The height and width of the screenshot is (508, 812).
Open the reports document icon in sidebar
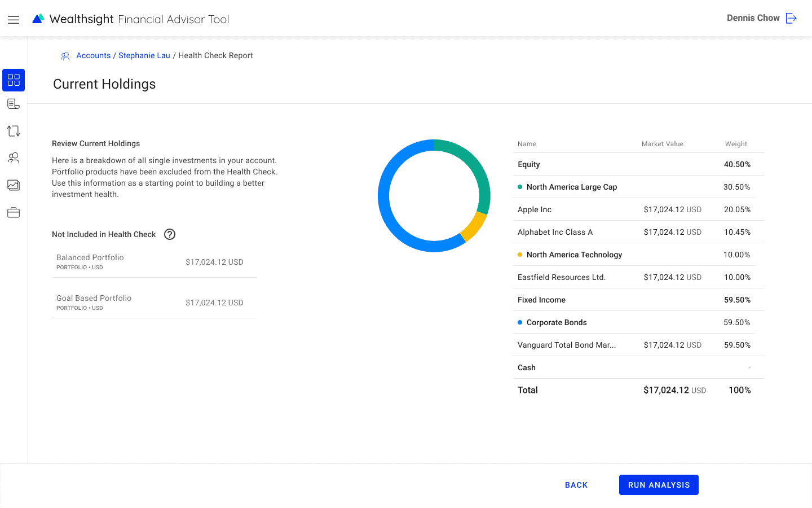coord(14,103)
